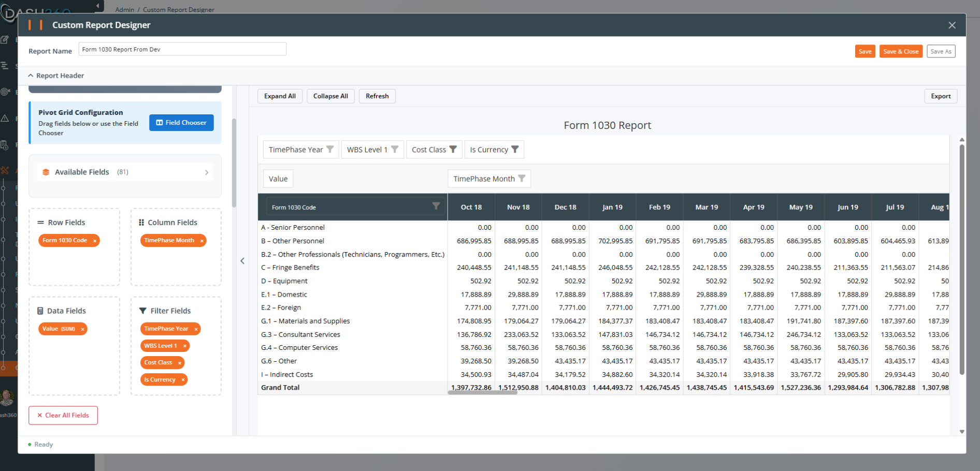The height and width of the screenshot is (471, 980).
Task: Clear All Fields
Action: click(x=63, y=416)
